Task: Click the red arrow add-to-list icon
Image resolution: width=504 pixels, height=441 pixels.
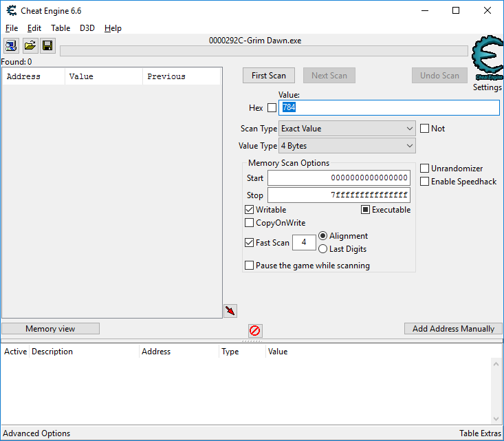Action: click(230, 311)
